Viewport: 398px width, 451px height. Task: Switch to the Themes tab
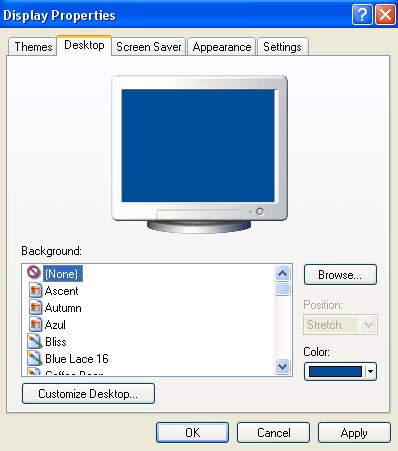click(33, 47)
